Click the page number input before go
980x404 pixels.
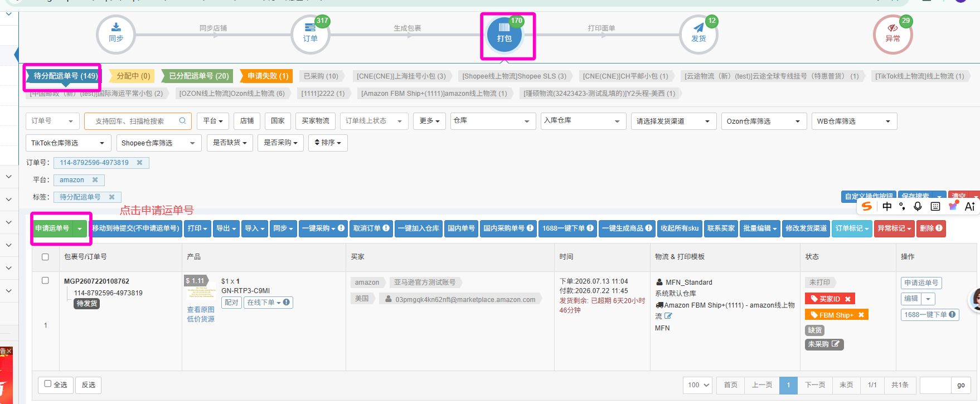coord(935,385)
